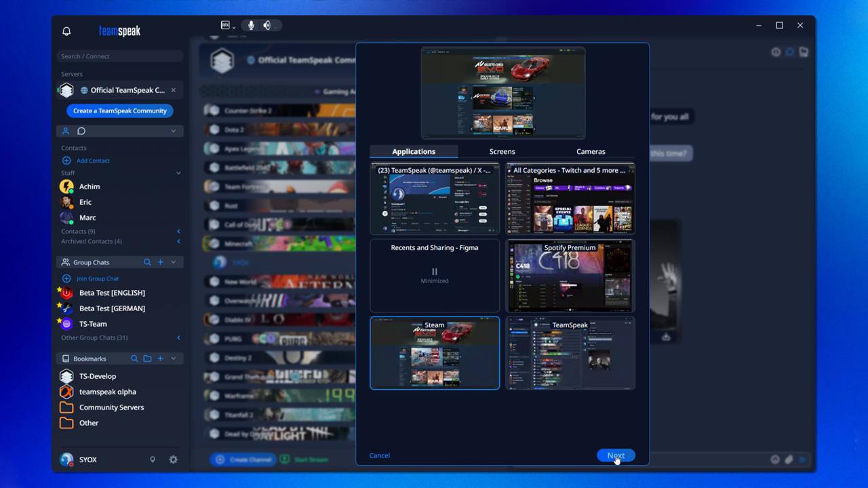Click the SYOX user avatar
The width and height of the screenshot is (868, 488).
click(x=66, y=460)
